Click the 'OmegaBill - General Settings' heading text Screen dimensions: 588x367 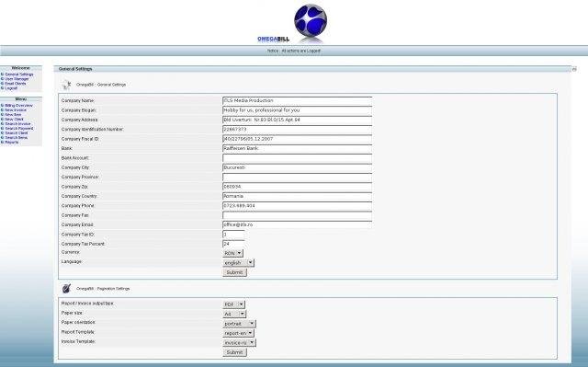point(101,85)
